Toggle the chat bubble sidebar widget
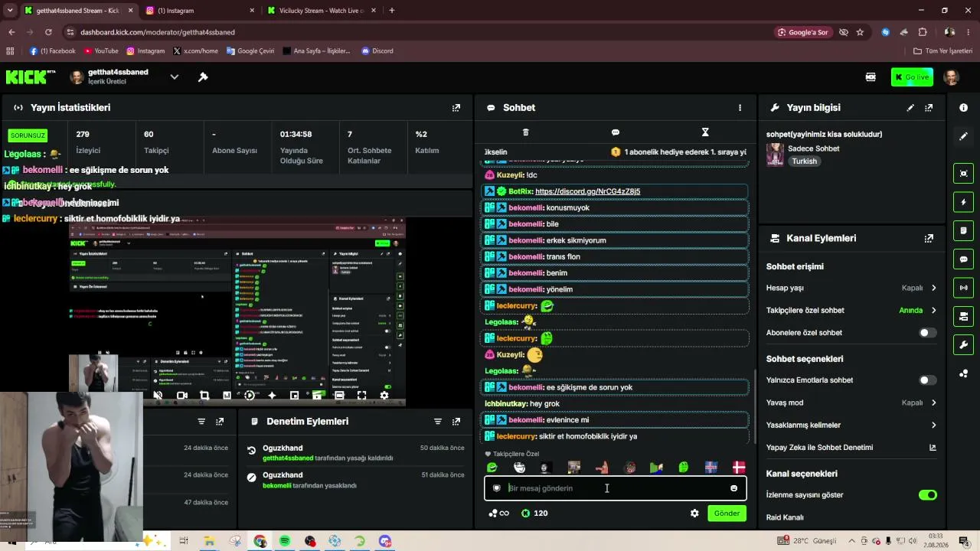980x551 pixels. pyautogui.click(x=963, y=259)
